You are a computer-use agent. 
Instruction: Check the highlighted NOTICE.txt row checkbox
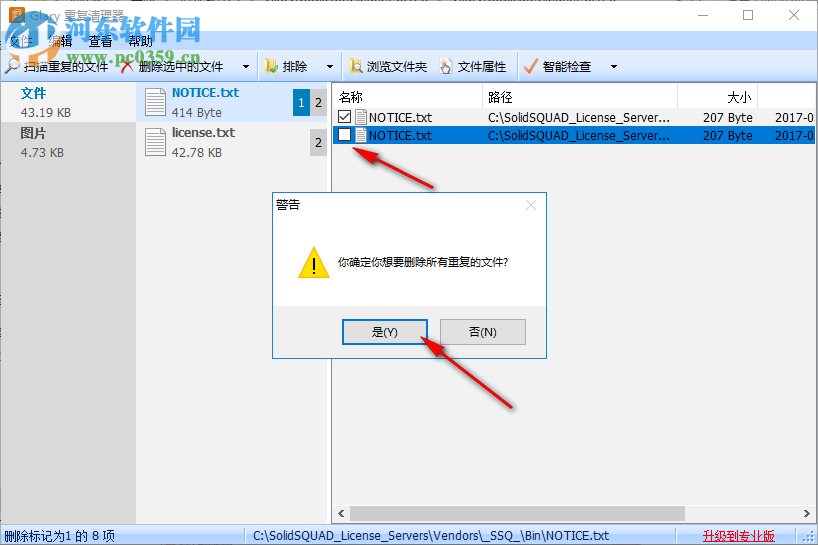coord(344,135)
